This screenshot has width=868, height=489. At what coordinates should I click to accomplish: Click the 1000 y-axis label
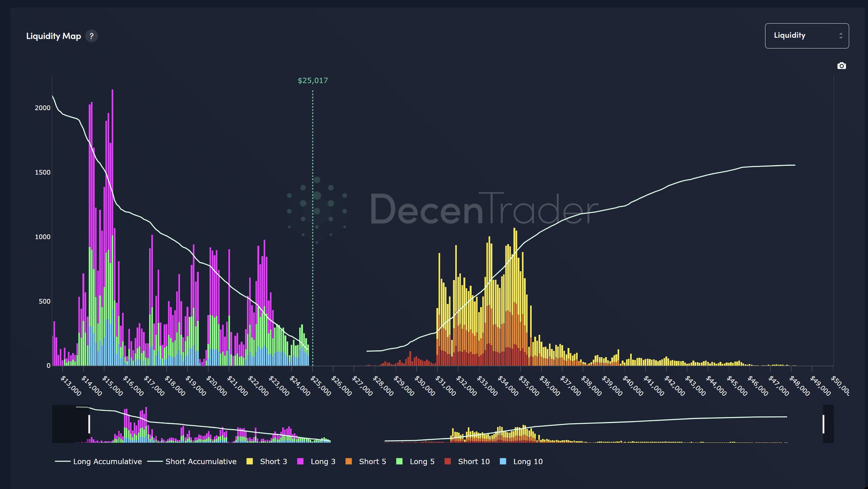tap(42, 237)
